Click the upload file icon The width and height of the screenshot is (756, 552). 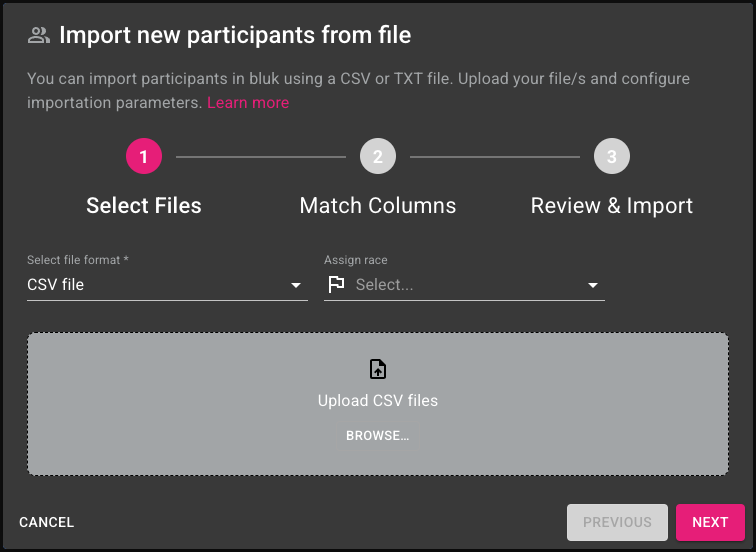378,369
